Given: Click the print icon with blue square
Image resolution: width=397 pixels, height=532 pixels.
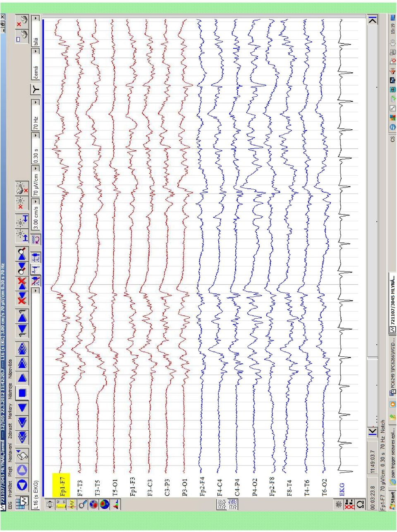Looking at the screenshot, I should (22, 36).
